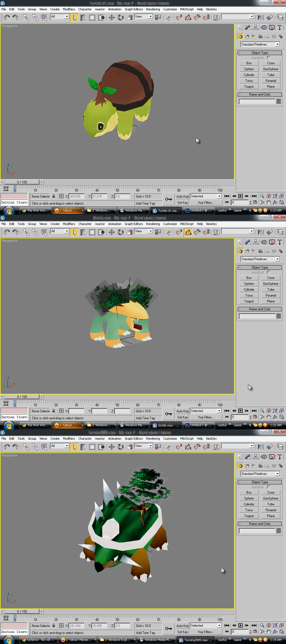Switch to Modify panel tab in TurtleLvl1.max
The height and width of the screenshot is (644, 286).
[x=247, y=28]
